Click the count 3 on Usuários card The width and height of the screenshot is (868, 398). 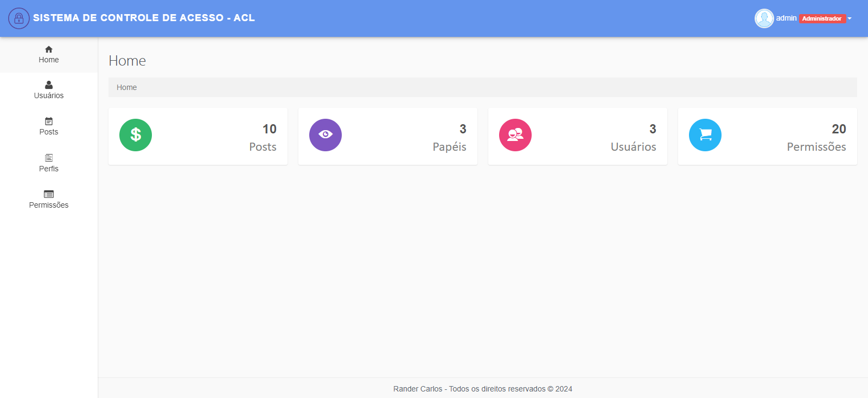653,129
